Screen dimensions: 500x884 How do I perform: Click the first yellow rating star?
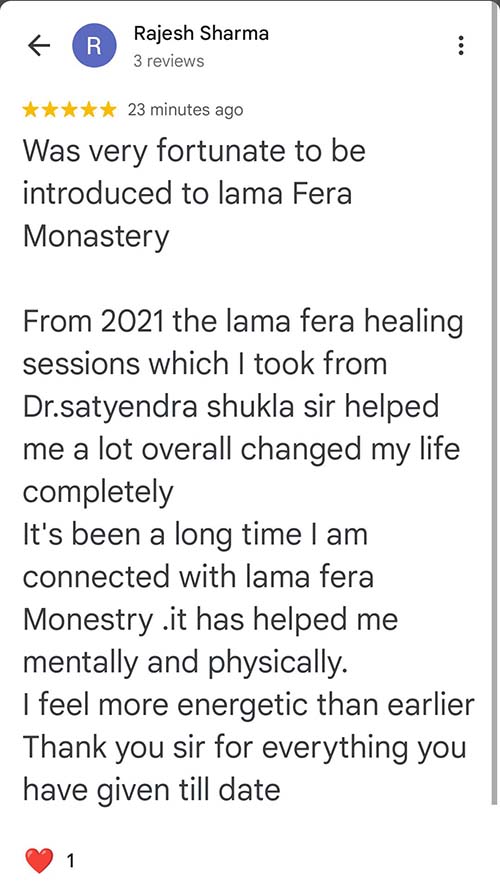32,110
